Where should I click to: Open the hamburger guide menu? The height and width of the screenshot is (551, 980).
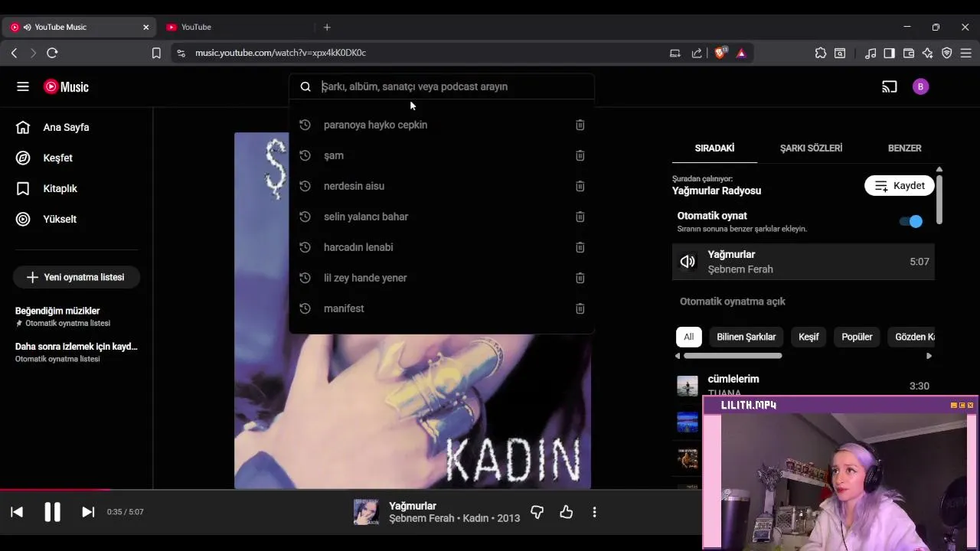coord(23,86)
